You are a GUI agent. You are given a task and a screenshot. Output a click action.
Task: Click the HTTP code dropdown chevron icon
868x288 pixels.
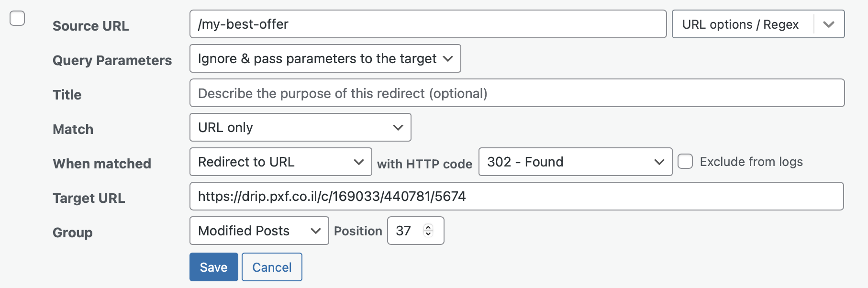click(659, 162)
